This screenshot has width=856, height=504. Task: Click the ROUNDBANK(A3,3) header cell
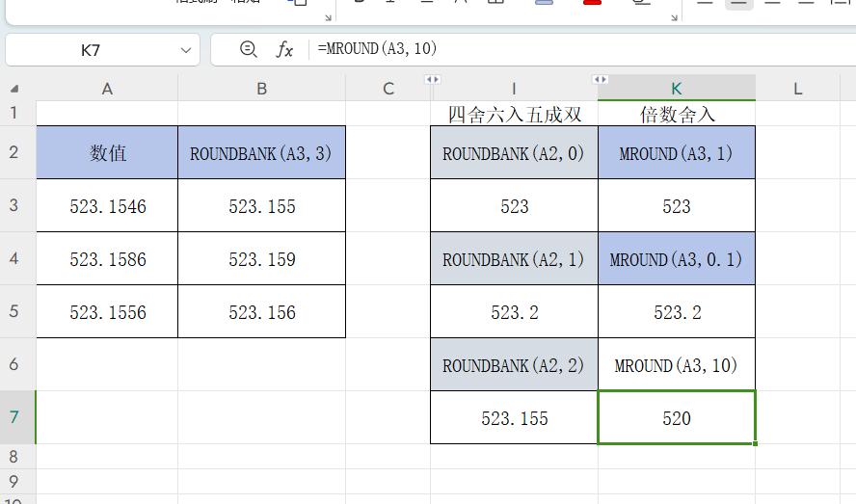(261, 152)
